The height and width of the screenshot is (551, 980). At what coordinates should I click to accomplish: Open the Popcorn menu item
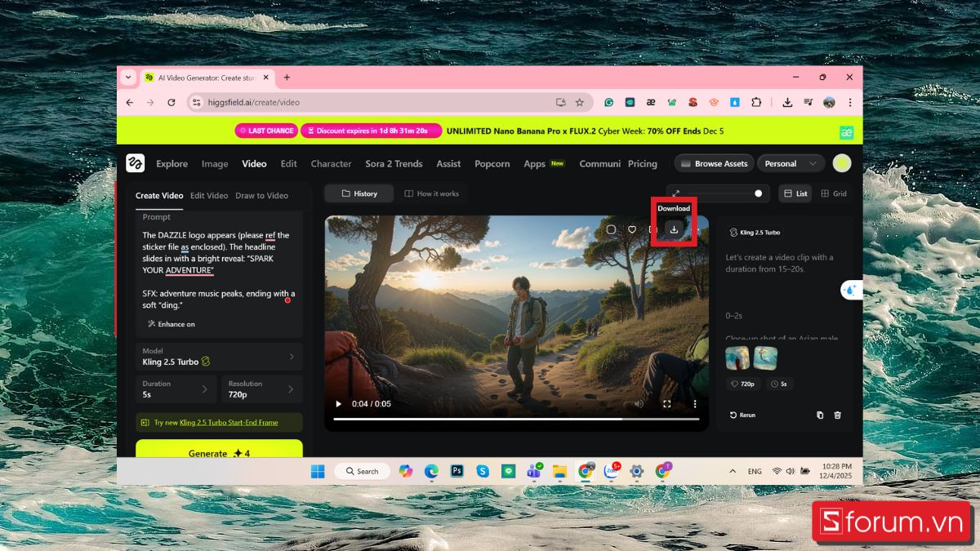492,163
